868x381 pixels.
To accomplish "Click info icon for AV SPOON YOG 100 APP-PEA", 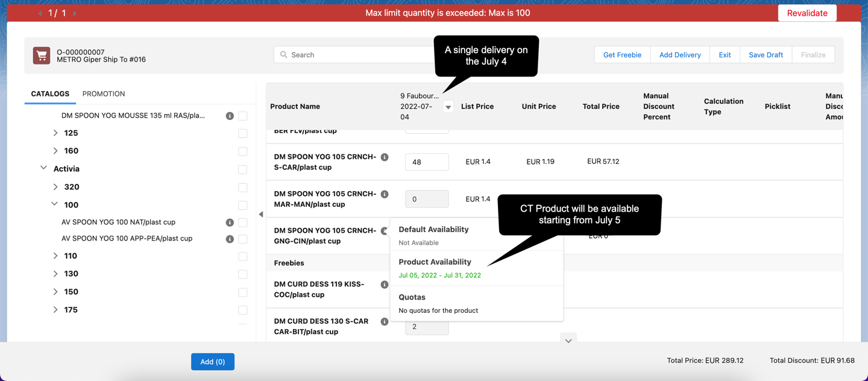I will (x=230, y=239).
